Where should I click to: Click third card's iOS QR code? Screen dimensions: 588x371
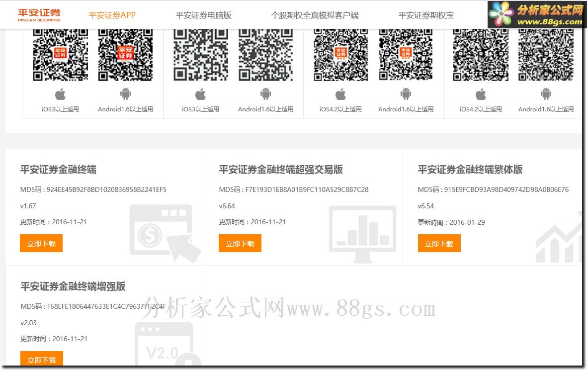pos(341,55)
